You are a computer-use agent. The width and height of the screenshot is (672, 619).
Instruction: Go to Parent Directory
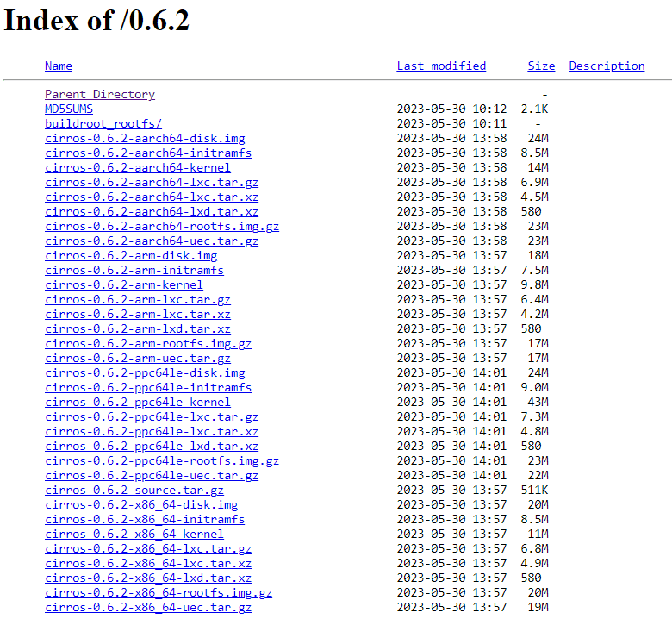click(100, 94)
